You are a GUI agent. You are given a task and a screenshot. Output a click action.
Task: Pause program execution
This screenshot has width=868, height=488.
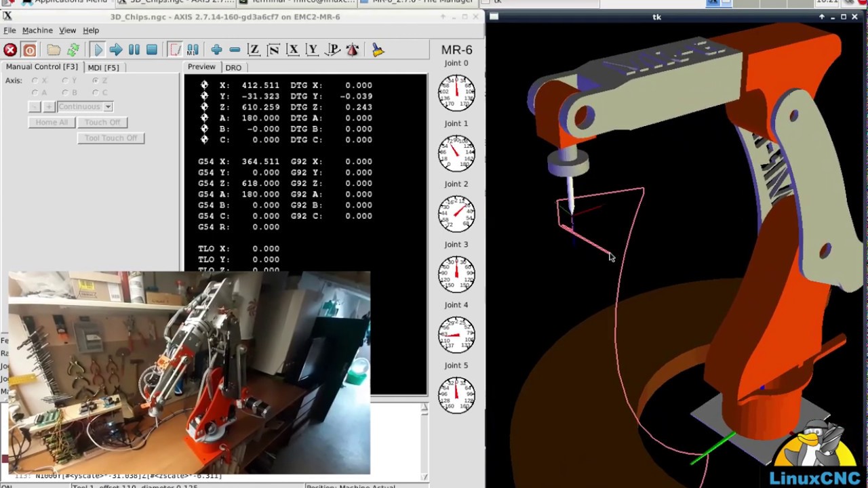pyautogui.click(x=134, y=49)
